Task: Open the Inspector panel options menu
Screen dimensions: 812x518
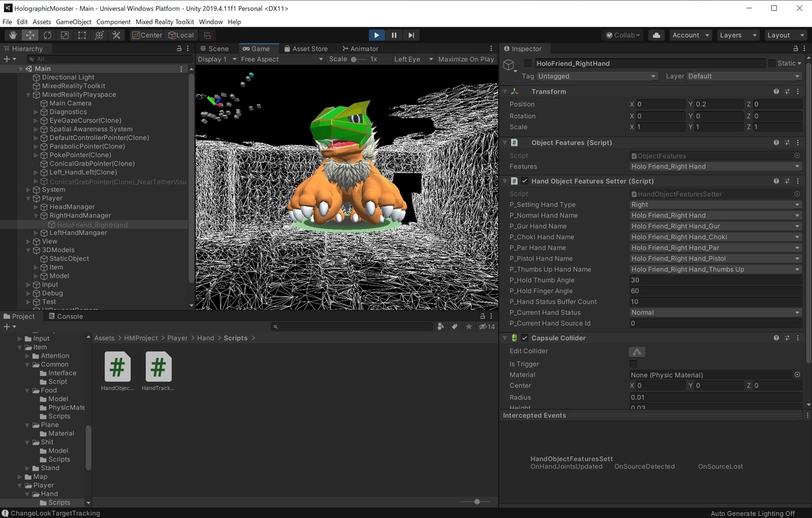Action: coord(805,49)
